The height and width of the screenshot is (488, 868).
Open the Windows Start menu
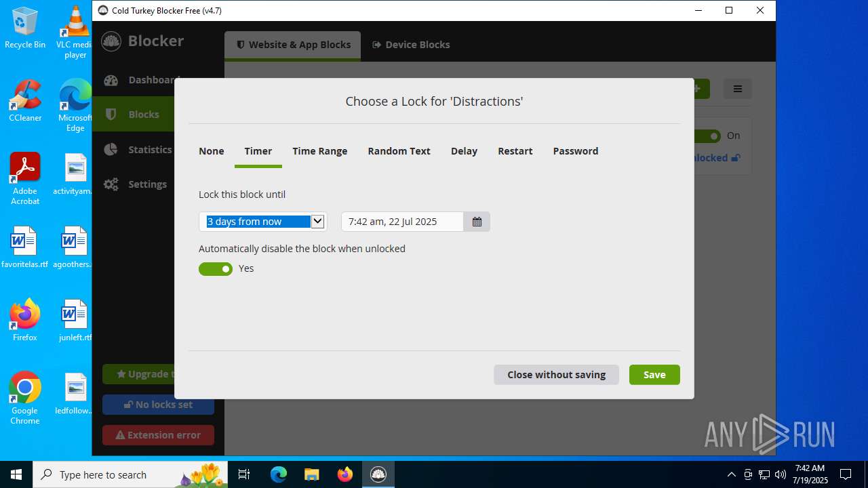click(x=16, y=474)
